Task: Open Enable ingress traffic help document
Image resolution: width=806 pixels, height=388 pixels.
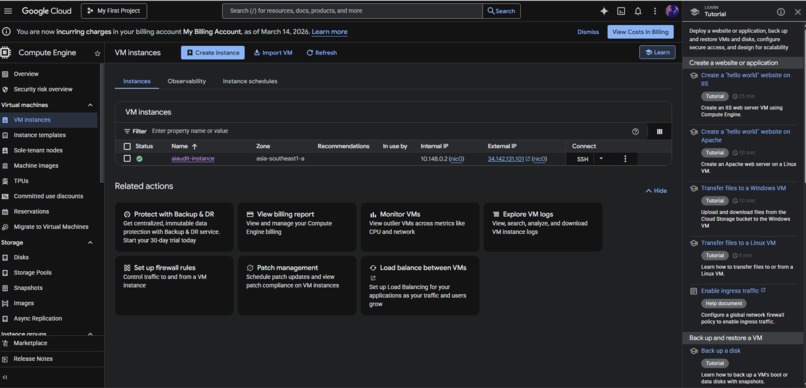Action: pos(730,291)
